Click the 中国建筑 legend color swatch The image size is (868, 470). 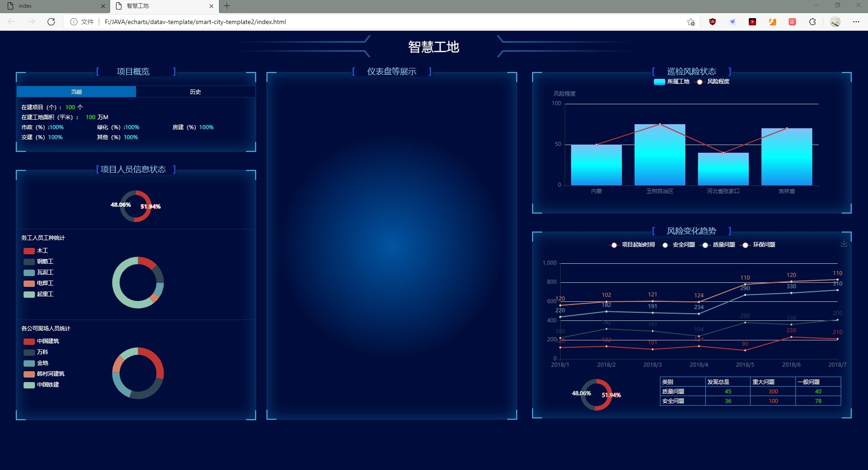(x=29, y=342)
